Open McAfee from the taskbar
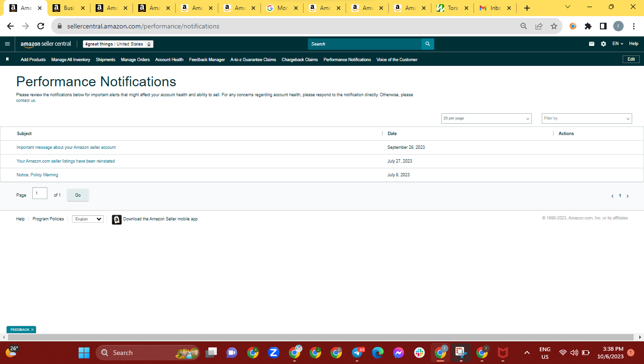The image size is (644, 364). [502, 353]
